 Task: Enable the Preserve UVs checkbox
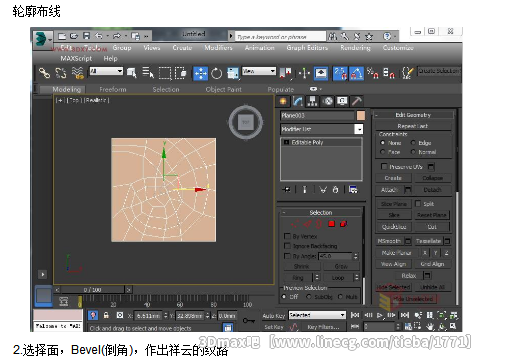(384, 166)
